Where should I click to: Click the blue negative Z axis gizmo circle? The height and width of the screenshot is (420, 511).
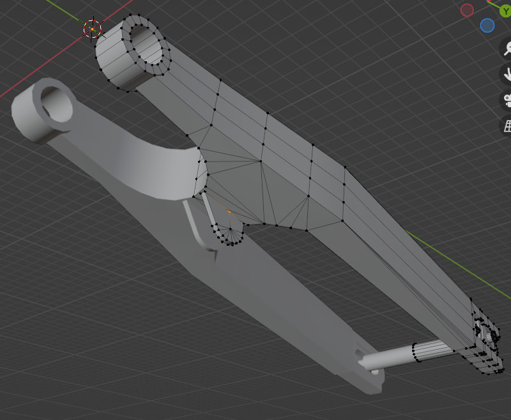point(487,26)
